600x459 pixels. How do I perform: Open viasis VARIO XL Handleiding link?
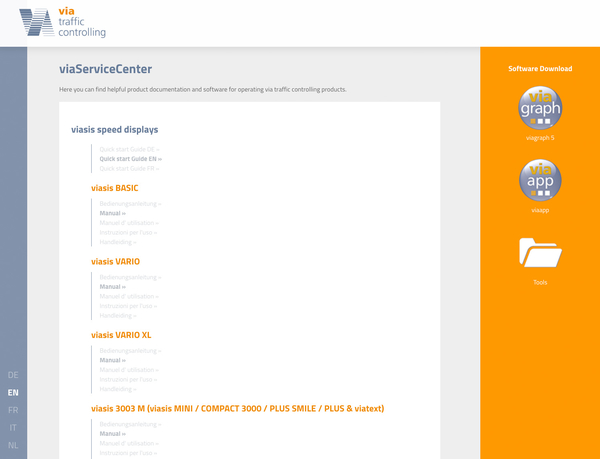(x=118, y=389)
